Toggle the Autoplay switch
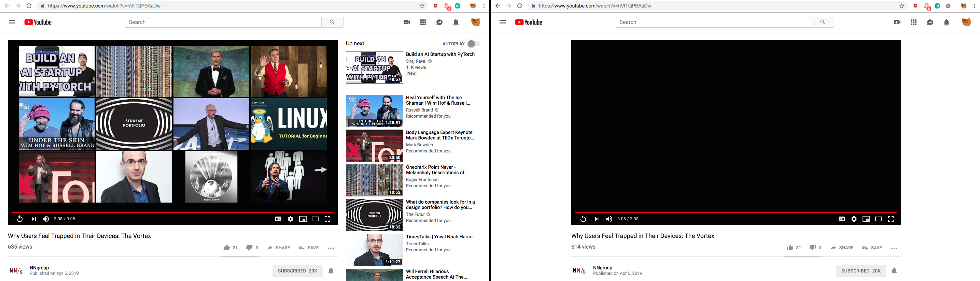 coord(474,44)
